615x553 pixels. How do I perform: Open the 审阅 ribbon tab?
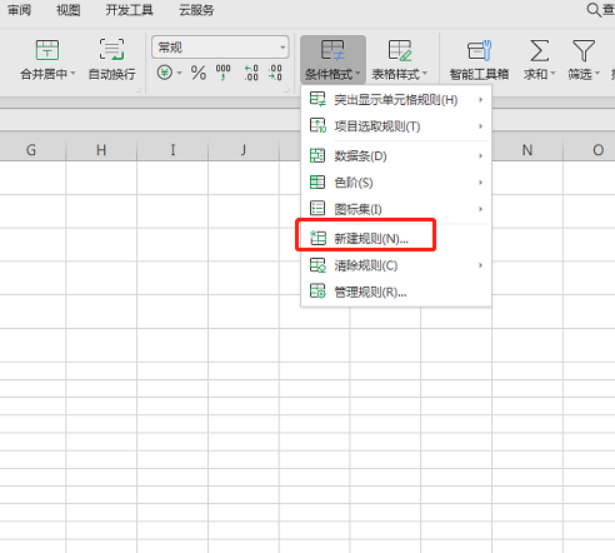click(20, 11)
